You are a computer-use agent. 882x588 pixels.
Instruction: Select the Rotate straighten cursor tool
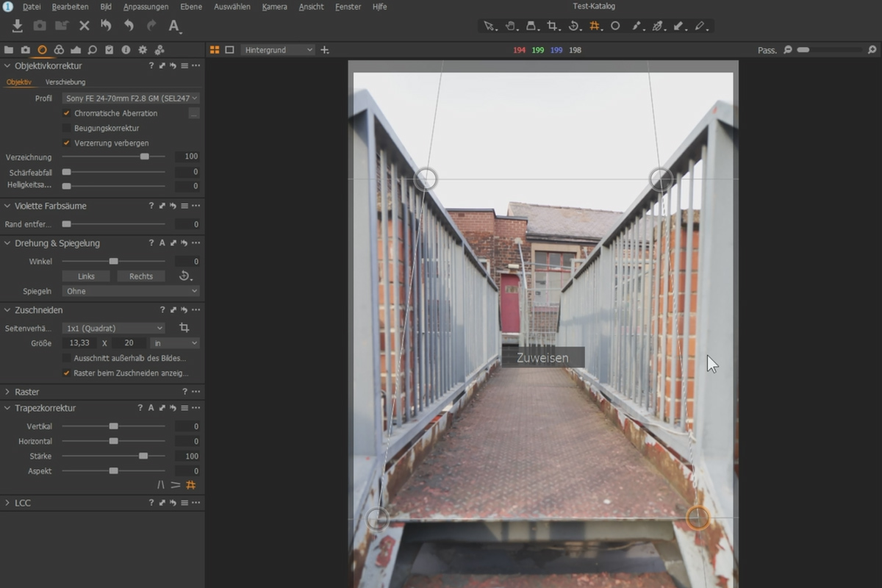[x=574, y=26]
